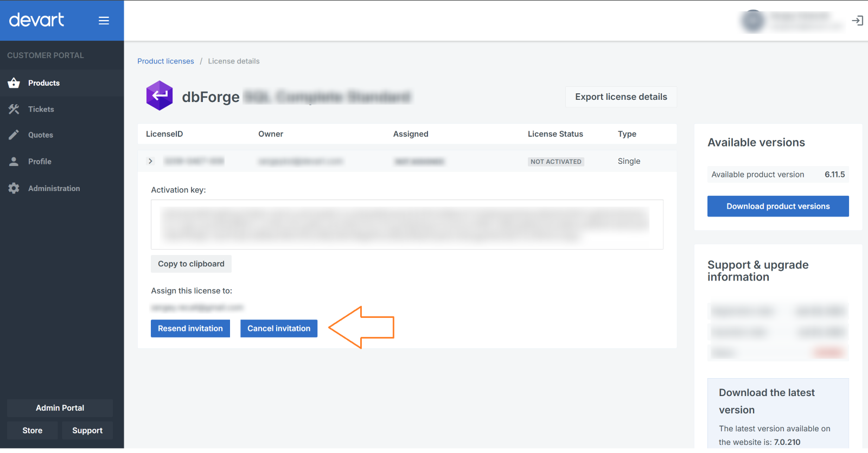Click the Devart logo
This screenshot has width=868, height=453.
coord(36,20)
